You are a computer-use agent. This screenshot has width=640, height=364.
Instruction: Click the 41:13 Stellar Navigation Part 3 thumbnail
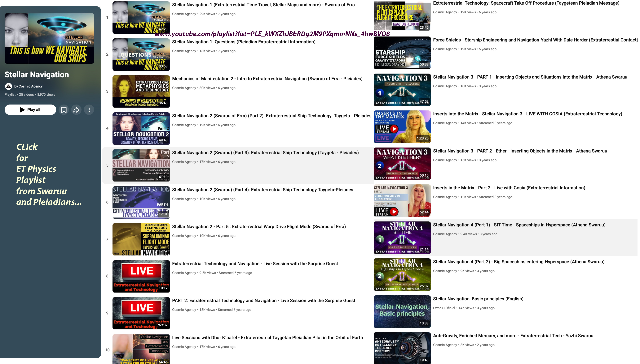pos(141,165)
